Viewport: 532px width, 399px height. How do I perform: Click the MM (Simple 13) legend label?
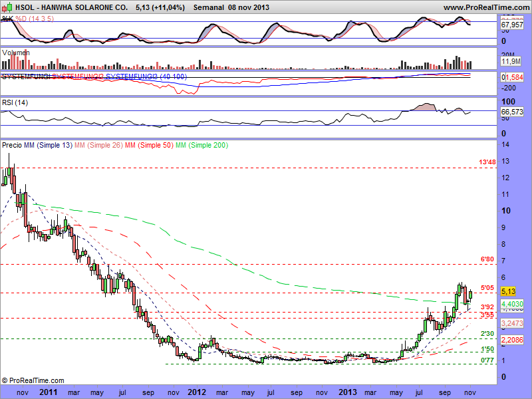pos(48,145)
